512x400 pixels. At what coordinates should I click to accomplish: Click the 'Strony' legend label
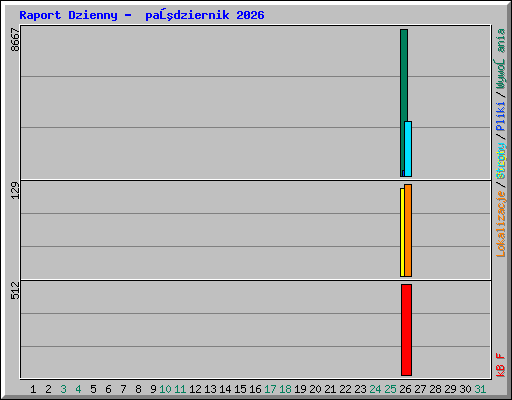coord(500,161)
